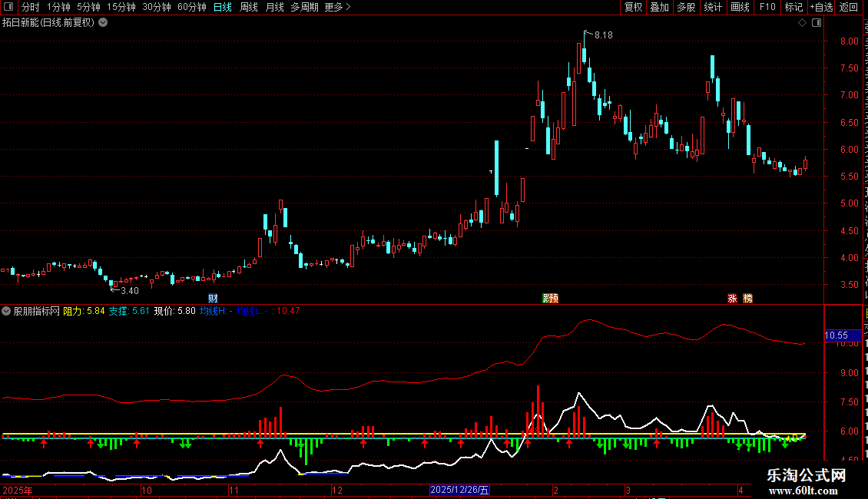Open the 多股 multi-stock view

click(686, 7)
